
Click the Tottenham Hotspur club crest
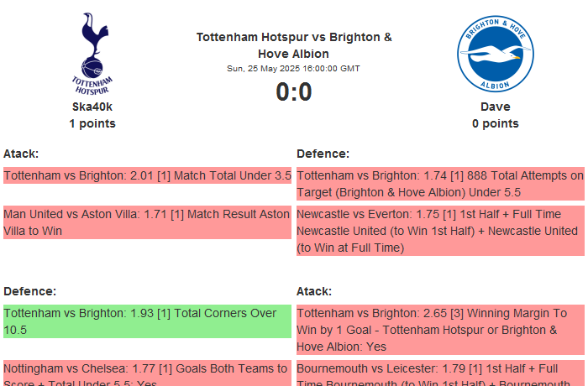[92, 53]
